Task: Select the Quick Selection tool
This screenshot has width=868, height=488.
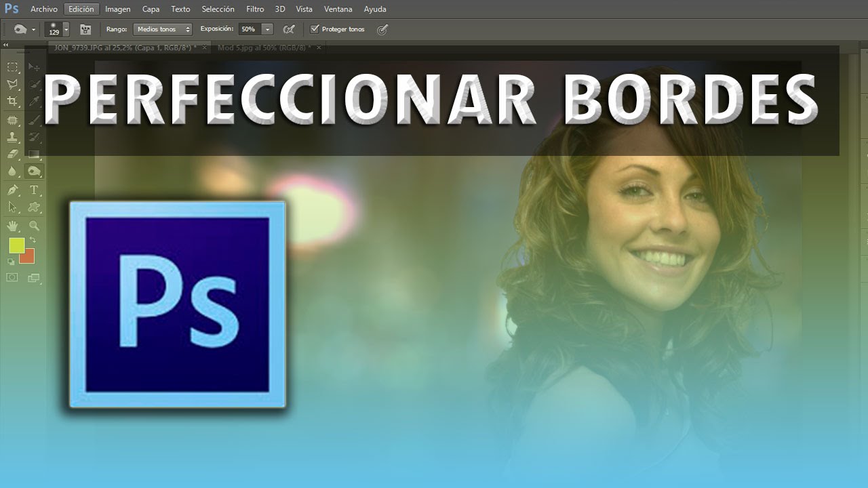Action: [34, 85]
